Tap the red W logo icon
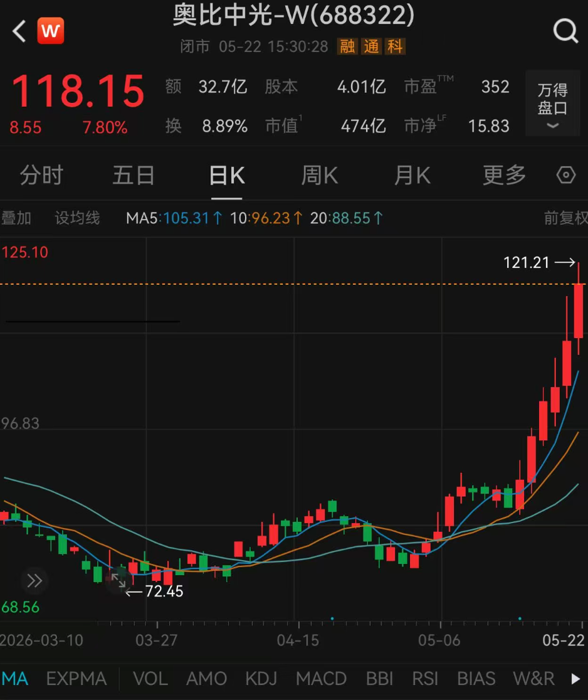Image resolution: width=588 pixels, height=700 pixels. (50, 31)
